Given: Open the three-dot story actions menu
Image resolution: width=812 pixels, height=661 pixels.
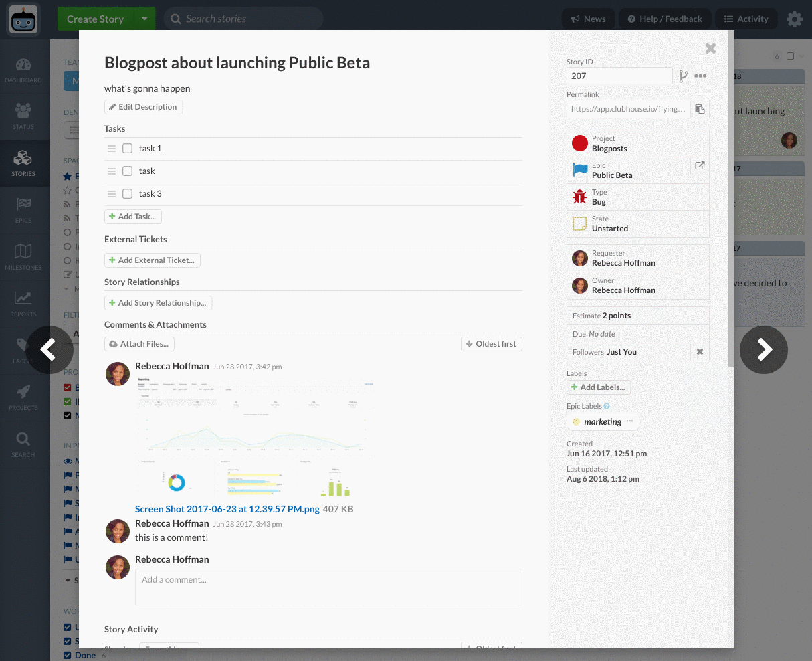Looking at the screenshot, I should coord(700,76).
